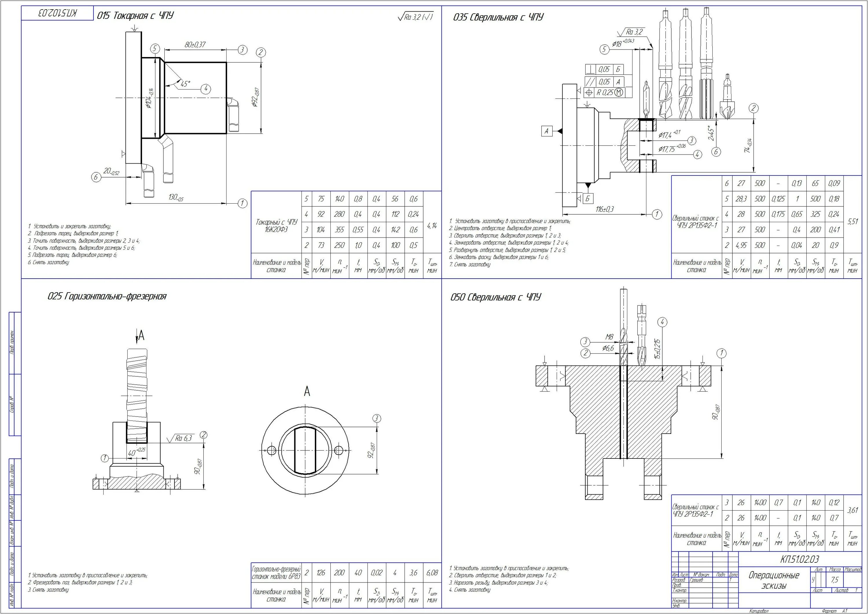Viewport: 868px width, 614px height.
Task: Select the position tolerance frame R 0,25
Action: click(604, 92)
